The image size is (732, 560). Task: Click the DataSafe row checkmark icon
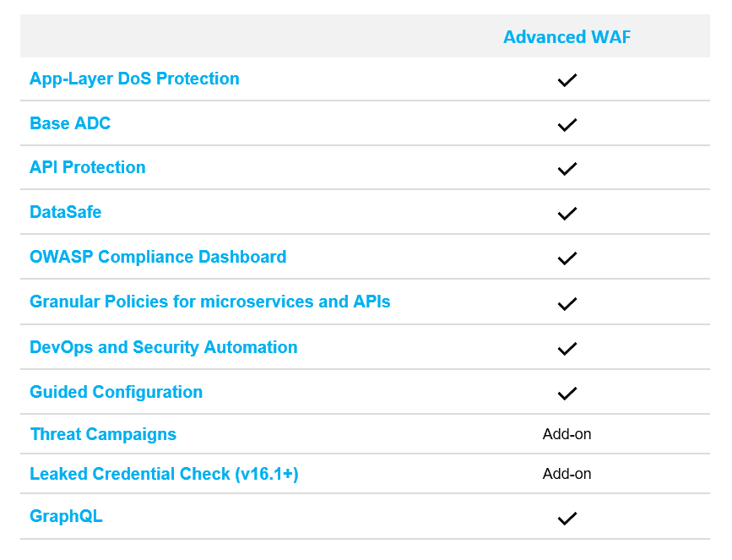tap(567, 214)
